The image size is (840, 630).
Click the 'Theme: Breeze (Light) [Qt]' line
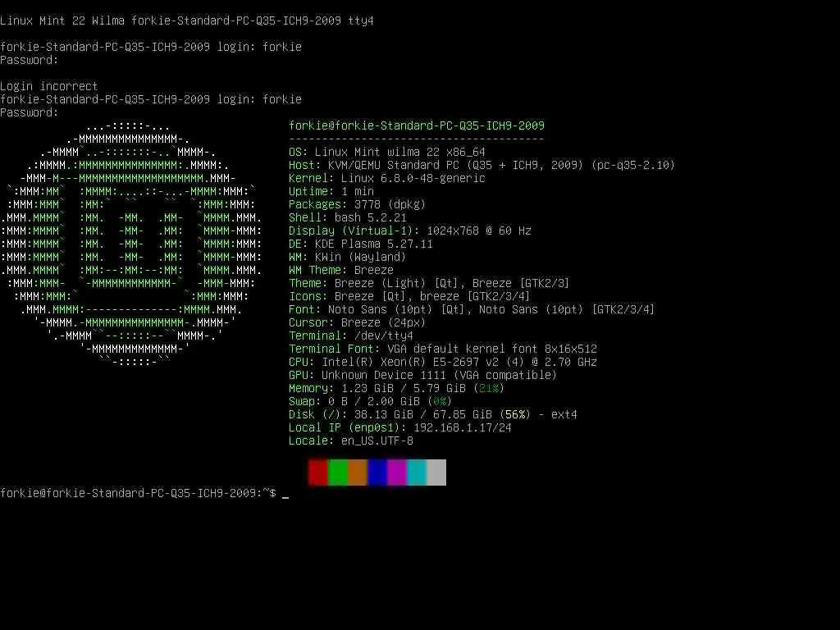pyautogui.click(x=429, y=283)
